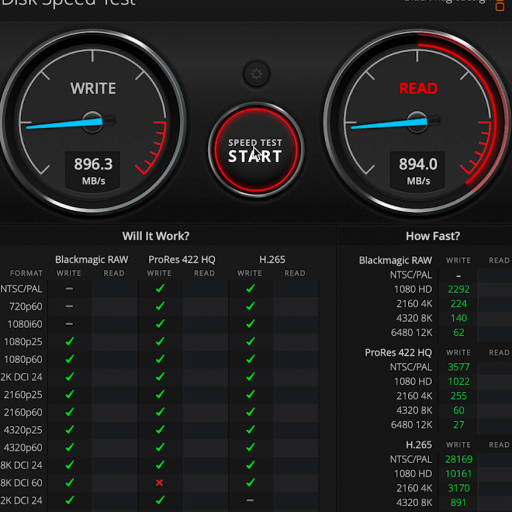Image resolution: width=512 pixels, height=512 pixels.
Task: Click the 3577 ProRes NTSC/PAL write value
Action: tap(458, 367)
